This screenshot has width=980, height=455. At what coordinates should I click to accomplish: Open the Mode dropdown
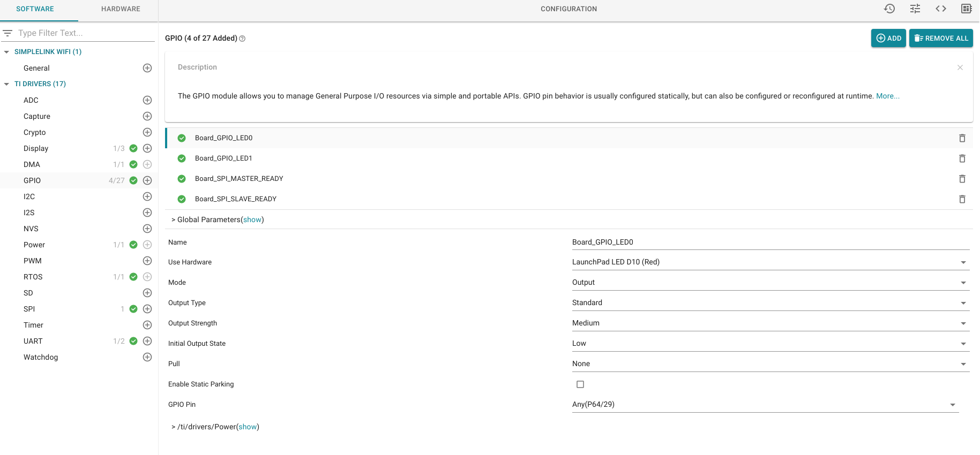coord(770,283)
